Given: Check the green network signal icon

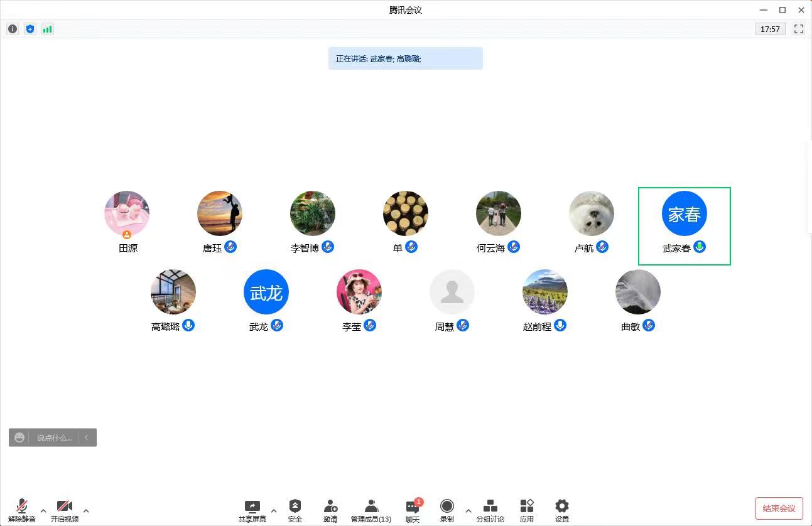Looking at the screenshot, I should click(47, 29).
